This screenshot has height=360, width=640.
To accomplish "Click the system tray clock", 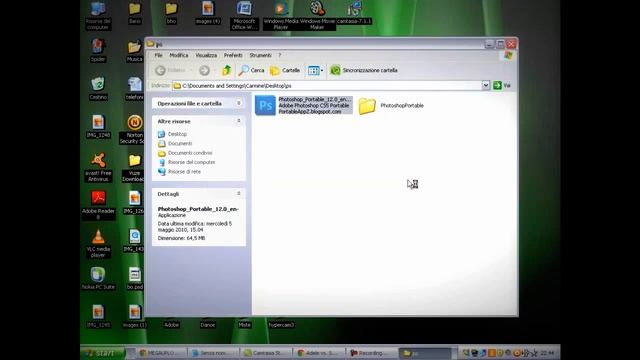I will coord(547,353).
